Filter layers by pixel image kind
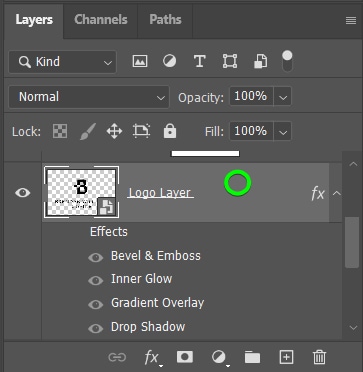The height and width of the screenshot is (372, 363). [x=140, y=61]
